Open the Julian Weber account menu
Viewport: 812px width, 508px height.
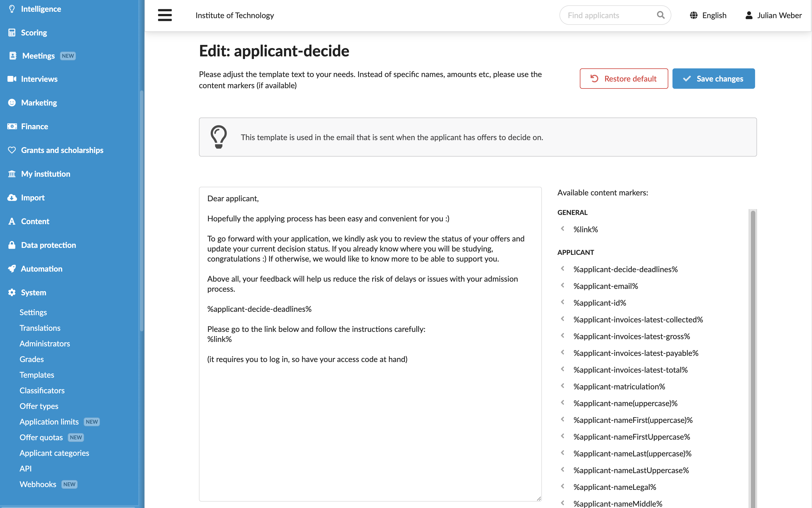(x=773, y=15)
